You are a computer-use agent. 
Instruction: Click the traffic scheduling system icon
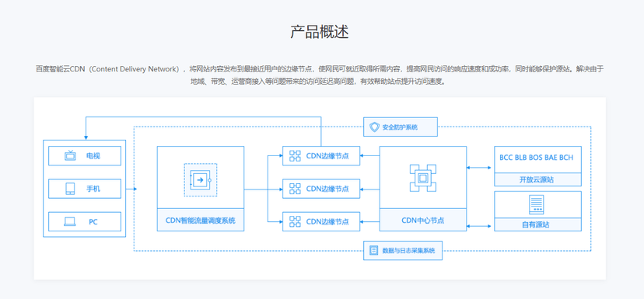tap(201, 179)
